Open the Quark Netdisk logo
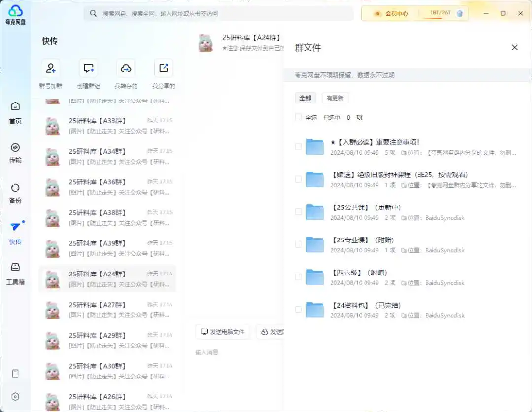 click(x=15, y=15)
